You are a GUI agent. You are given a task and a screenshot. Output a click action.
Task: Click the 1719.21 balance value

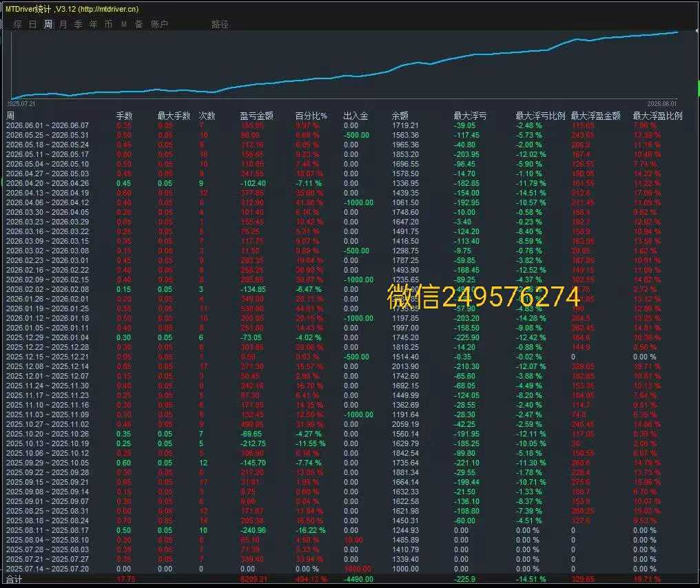[405, 125]
